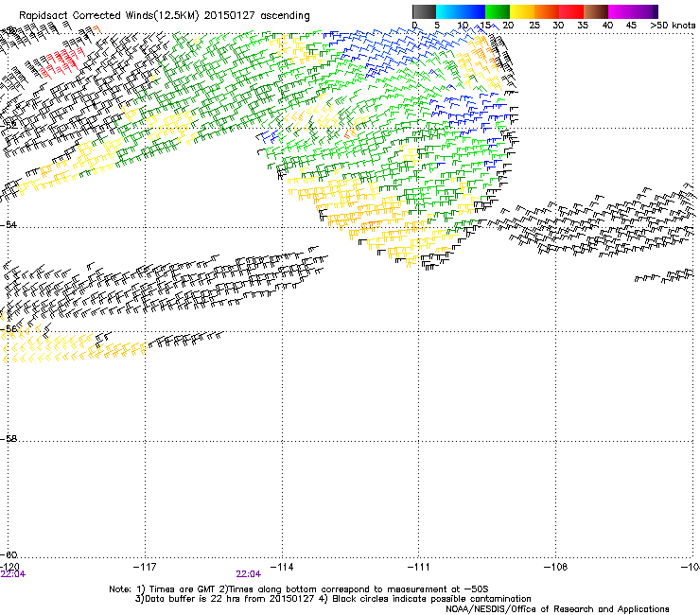Click the -54 latitude axis label
The width and height of the screenshot is (700, 615).
[9, 224]
